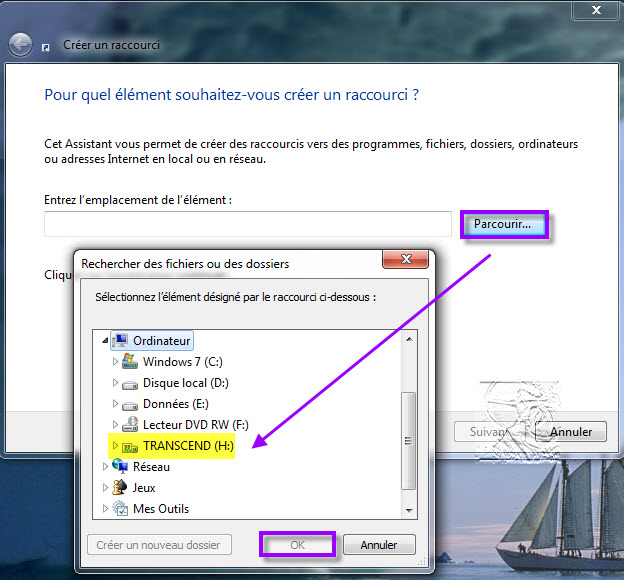Click the folder tree scrollbar down arrow

(x=407, y=510)
